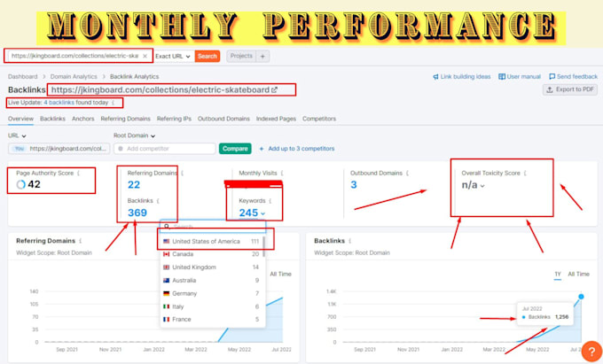Select Canada in country list

coord(211,254)
